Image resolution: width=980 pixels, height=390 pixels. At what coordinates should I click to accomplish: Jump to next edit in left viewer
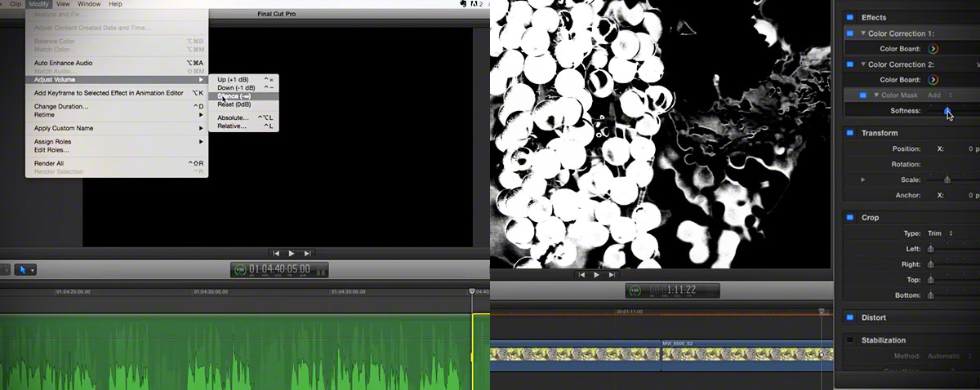click(x=307, y=254)
